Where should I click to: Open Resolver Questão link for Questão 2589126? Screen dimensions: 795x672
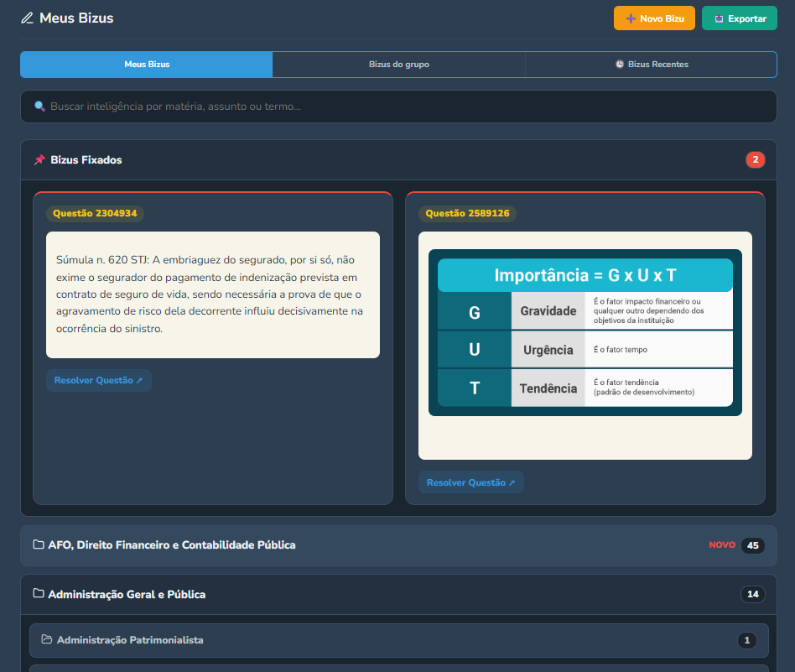point(471,482)
